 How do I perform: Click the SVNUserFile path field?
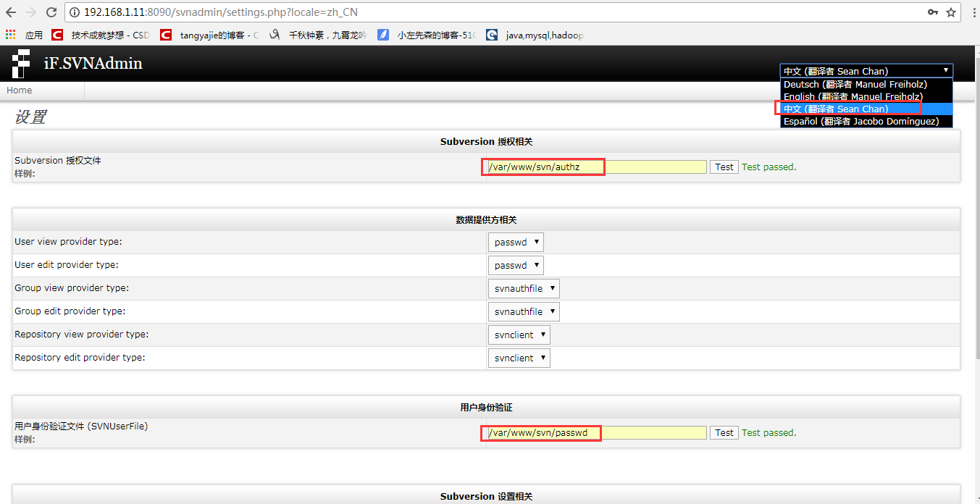point(597,432)
